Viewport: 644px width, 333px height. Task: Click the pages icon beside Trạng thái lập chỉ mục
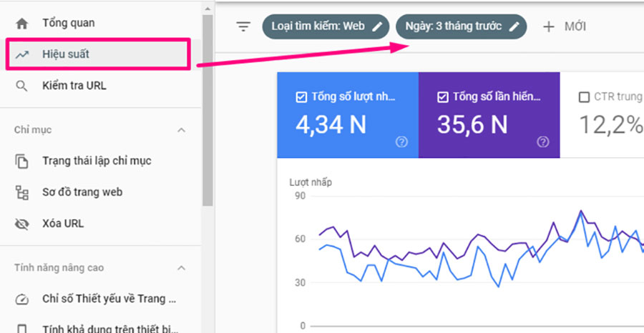coord(21,161)
